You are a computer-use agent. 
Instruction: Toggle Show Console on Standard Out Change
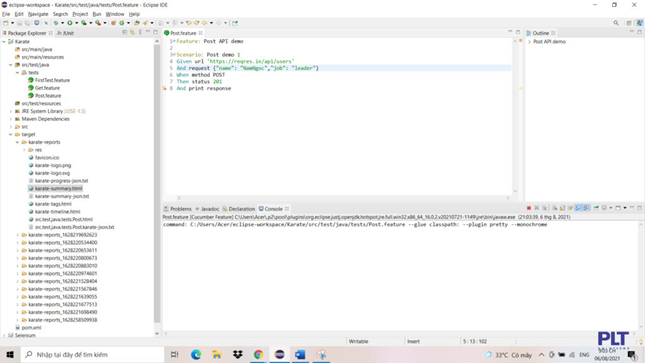pyautogui.click(x=578, y=208)
